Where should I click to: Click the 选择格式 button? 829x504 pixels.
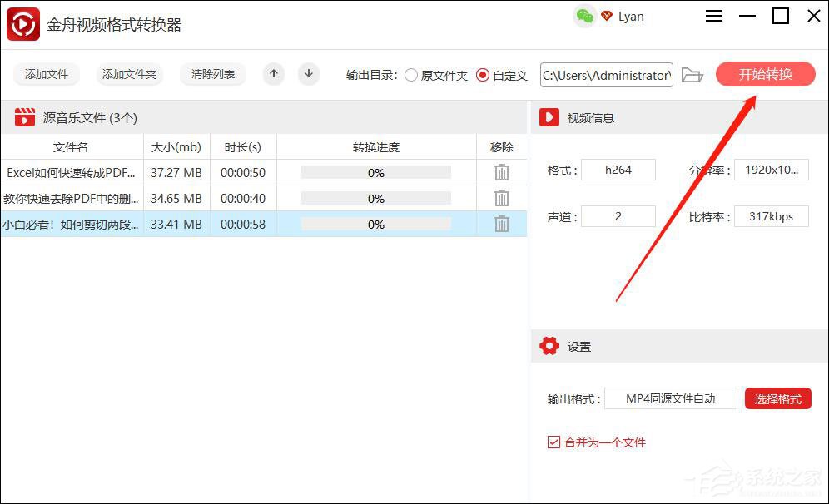coord(777,398)
